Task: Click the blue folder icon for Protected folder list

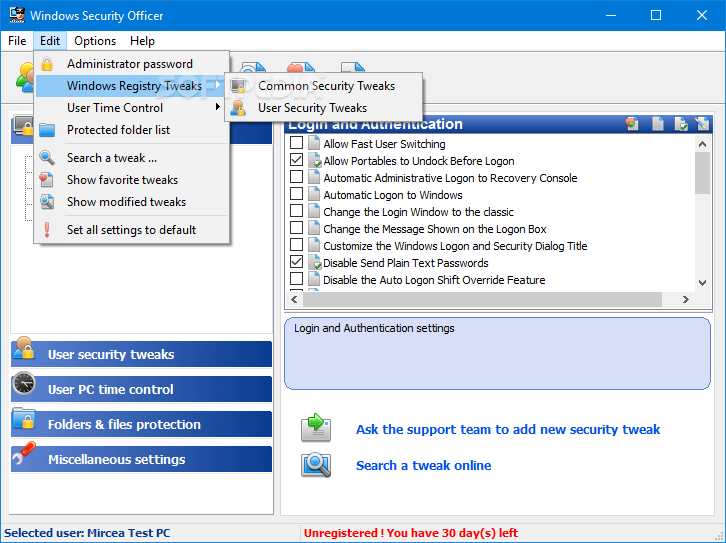Action: click(47, 130)
